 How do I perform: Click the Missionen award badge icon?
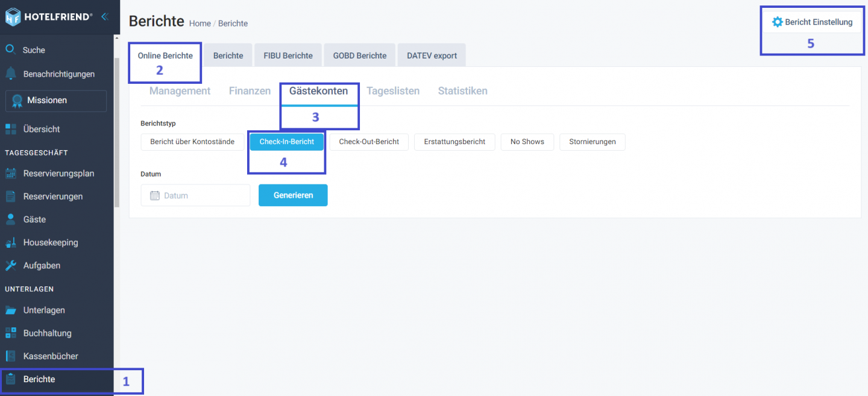(x=17, y=101)
